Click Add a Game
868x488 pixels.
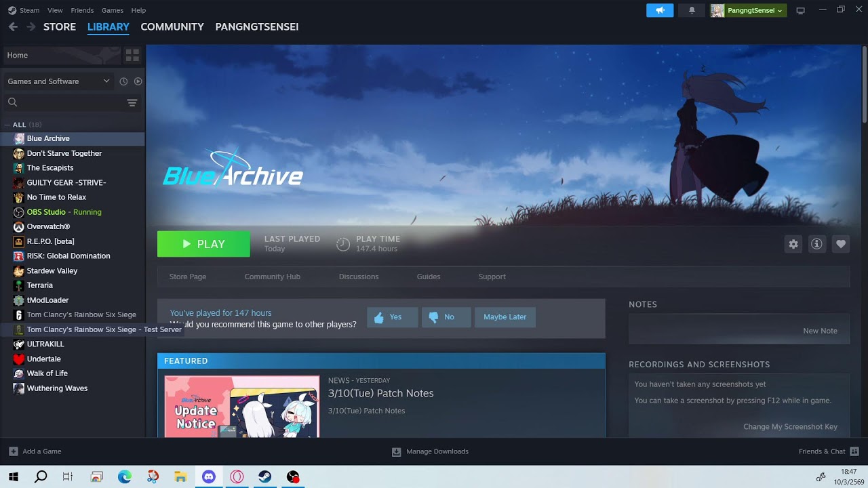tap(35, 451)
